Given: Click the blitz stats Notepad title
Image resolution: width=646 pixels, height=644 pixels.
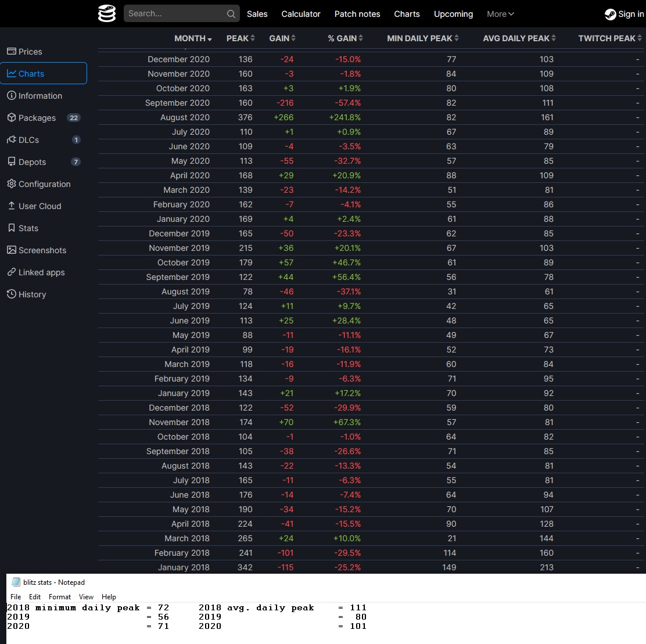Looking at the screenshot, I should pos(53,582).
